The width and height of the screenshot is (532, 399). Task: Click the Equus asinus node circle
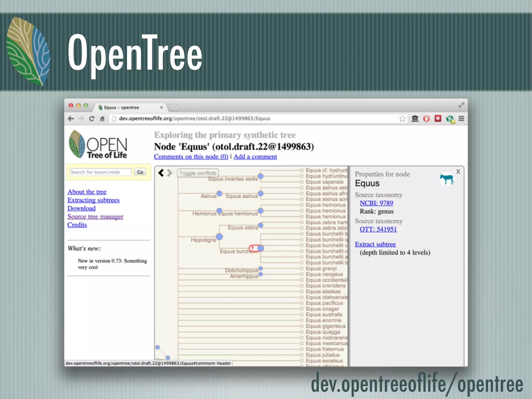[x=261, y=194]
